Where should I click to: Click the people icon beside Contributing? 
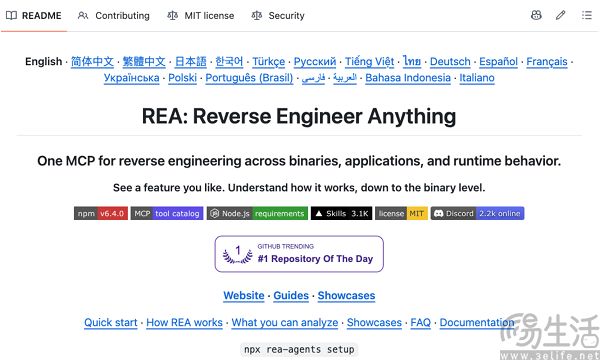(x=83, y=16)
